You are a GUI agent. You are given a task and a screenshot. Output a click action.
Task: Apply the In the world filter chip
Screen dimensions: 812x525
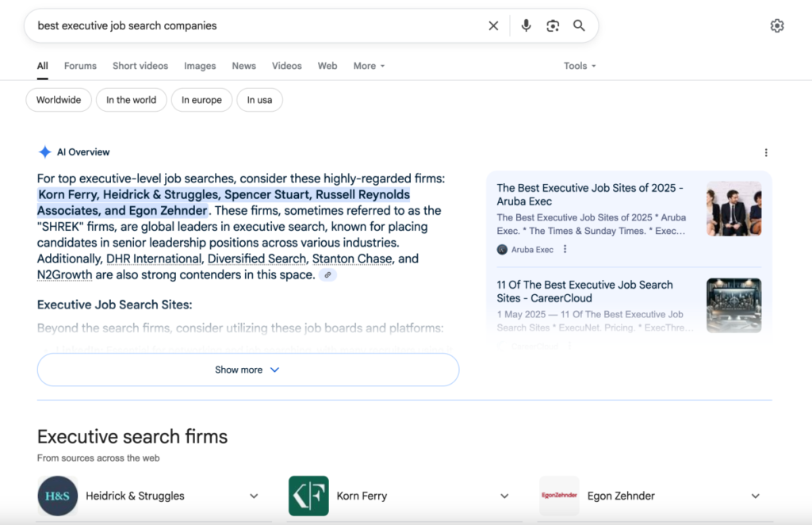coord(131,100)
